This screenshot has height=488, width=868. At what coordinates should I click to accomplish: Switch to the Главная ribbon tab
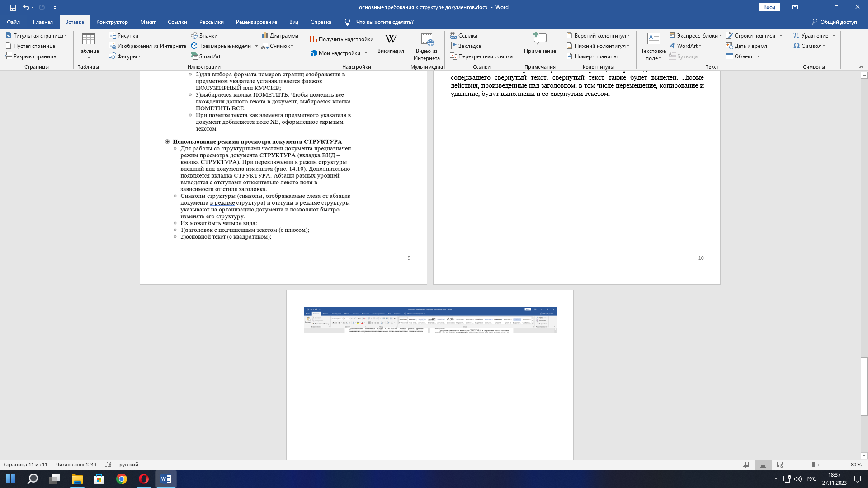43,22
